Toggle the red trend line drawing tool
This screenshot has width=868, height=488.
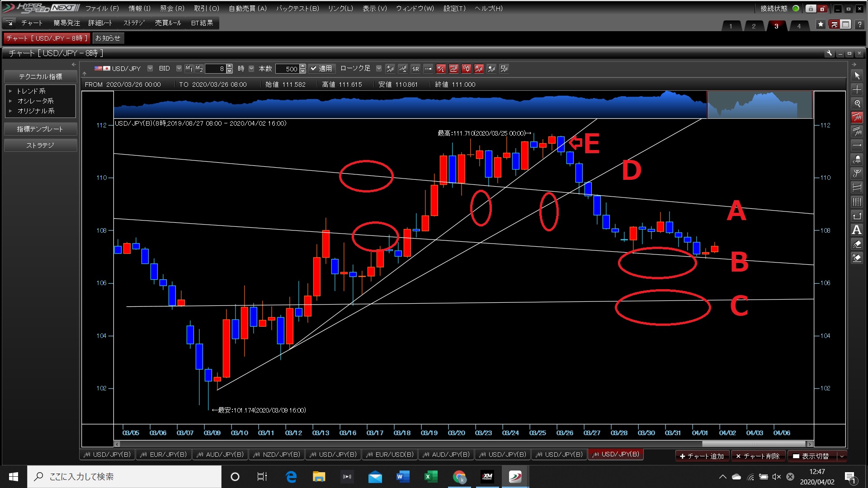pos(857,117)
